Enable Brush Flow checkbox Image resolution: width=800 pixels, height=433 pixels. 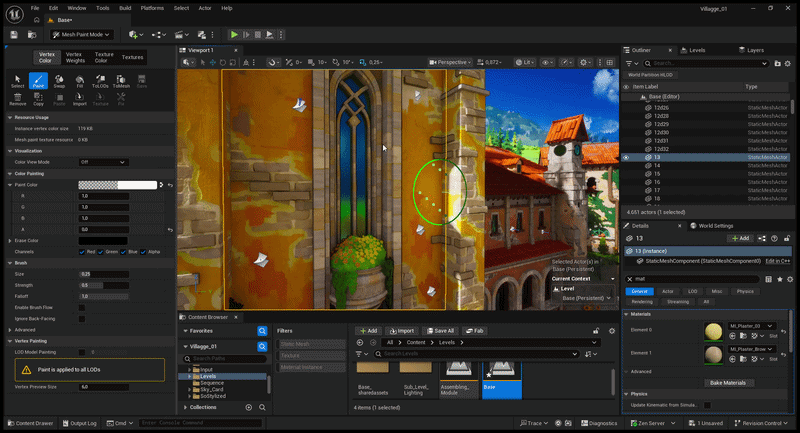click(82, 308)
